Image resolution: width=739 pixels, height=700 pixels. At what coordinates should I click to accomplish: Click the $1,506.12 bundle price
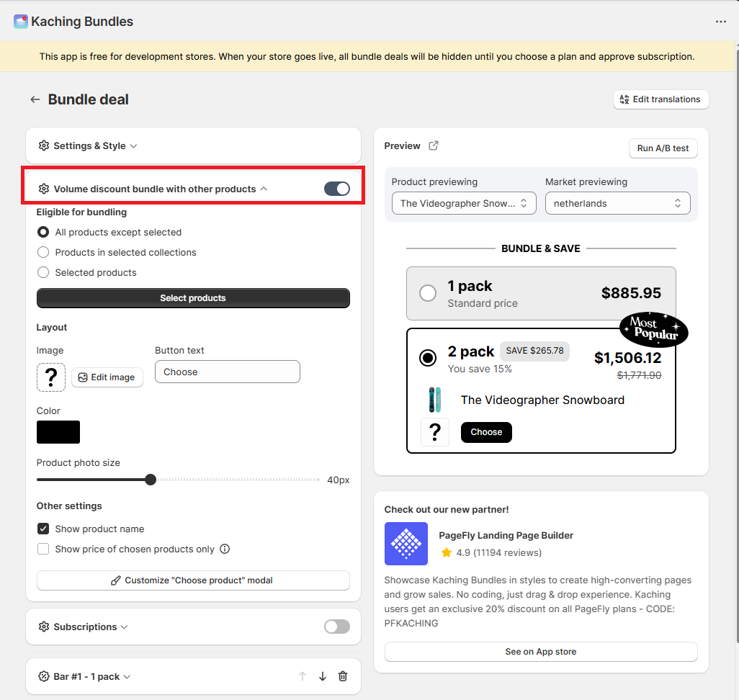[x=627, y=358]
